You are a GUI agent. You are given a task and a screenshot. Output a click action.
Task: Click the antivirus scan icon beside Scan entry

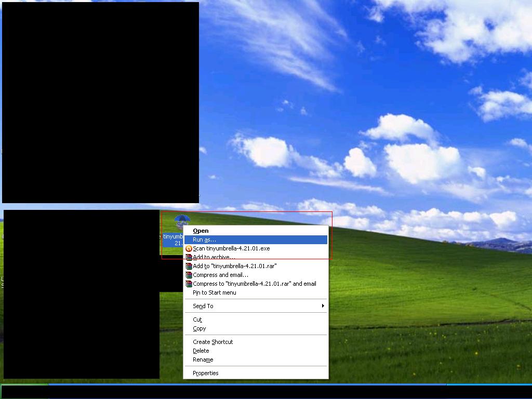click(189, 248)
